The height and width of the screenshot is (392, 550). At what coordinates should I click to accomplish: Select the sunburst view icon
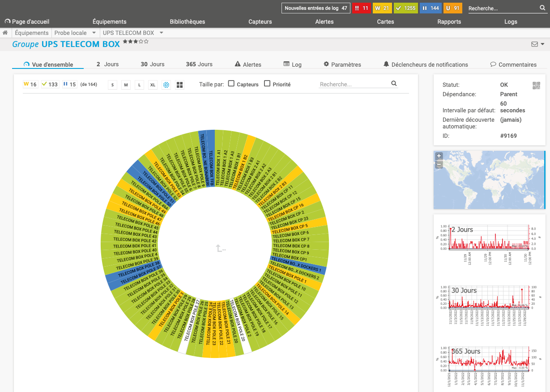pos(166,85)
